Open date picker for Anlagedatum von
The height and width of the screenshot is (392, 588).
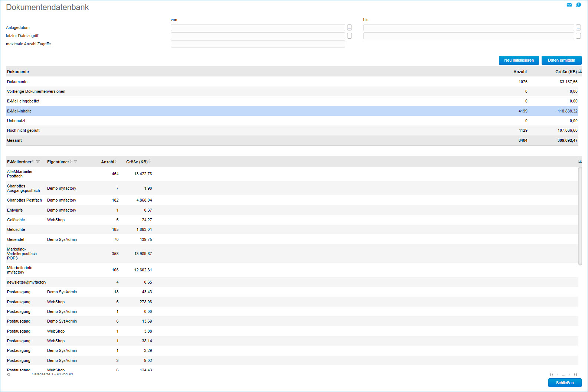(349, 28)
